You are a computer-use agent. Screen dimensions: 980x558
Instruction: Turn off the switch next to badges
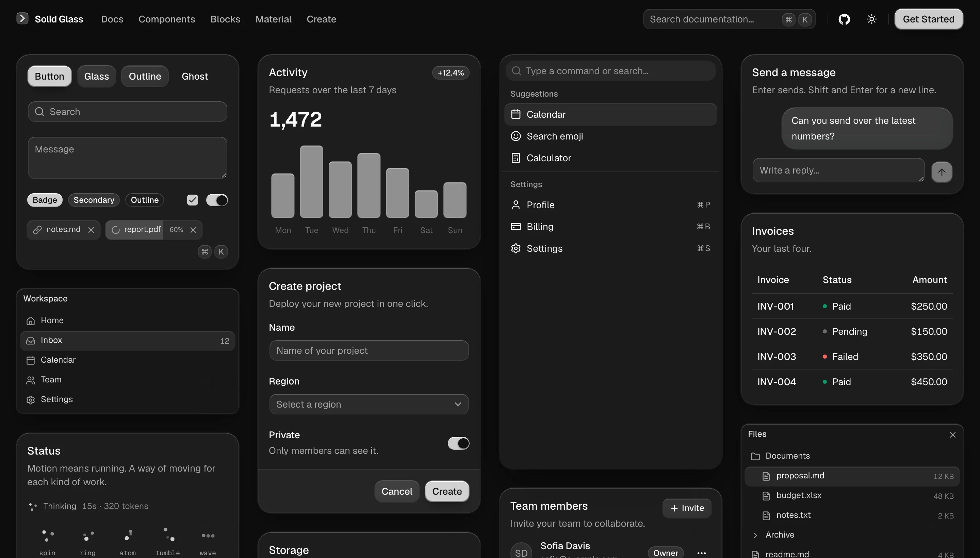click(x=217, y=200)
